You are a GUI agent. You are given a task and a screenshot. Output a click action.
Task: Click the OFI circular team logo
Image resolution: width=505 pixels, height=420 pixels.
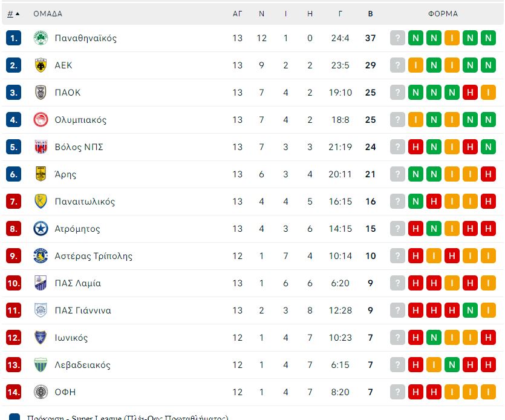click(41, 392)
